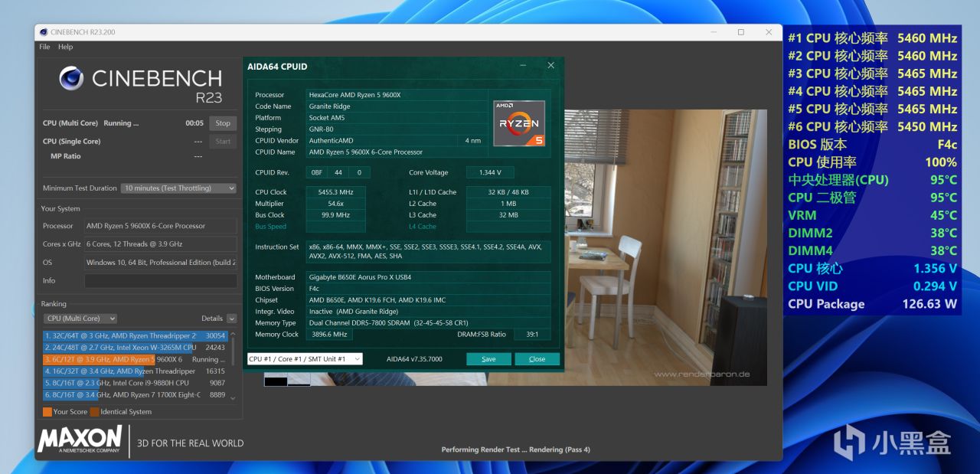Click the MAXON logo
The height and width of the screenshot is (474, 980).
point(80,440)
